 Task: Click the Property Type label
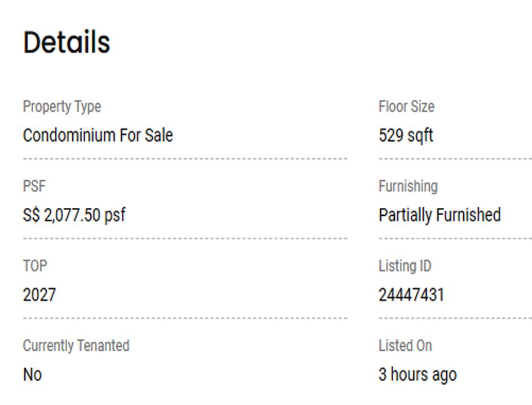coord(62,107)
